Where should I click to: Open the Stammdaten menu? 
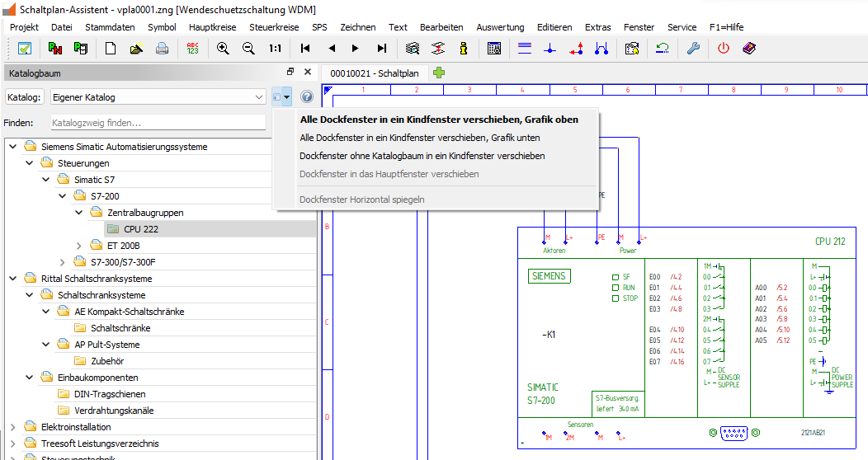tap(110, 27)
